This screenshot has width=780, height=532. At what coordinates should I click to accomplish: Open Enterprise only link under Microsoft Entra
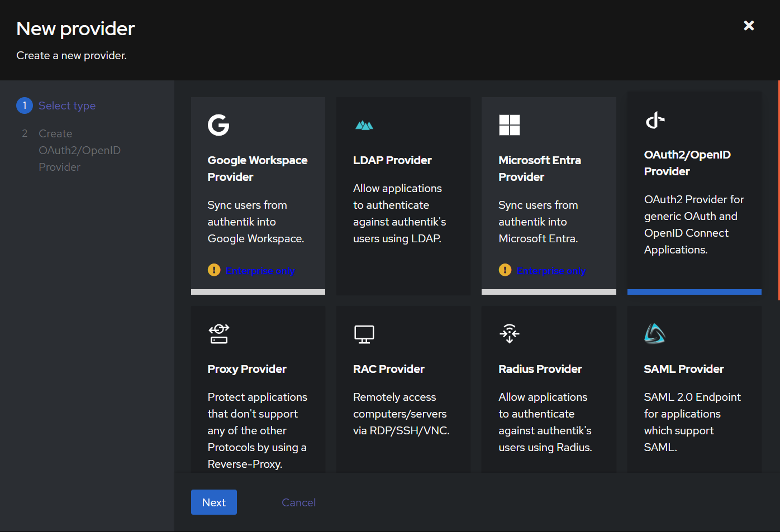(x=551, y=271)
